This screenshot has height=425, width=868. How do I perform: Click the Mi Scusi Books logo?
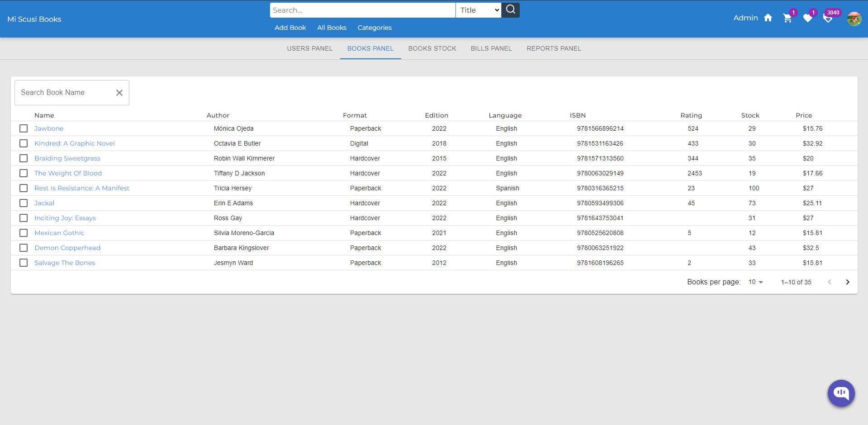[34, 19]
